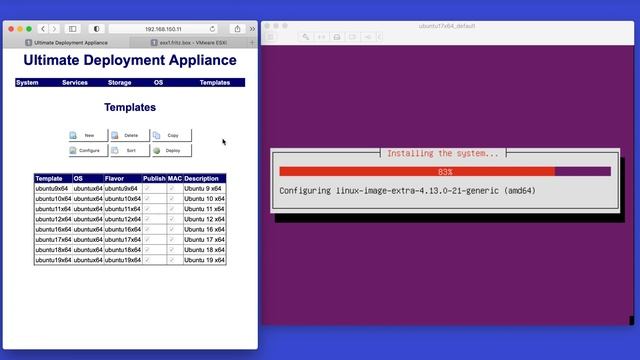640x360 pixels.
Task: Select the ubuntu9x64 template cell
Action: [53, 188]
